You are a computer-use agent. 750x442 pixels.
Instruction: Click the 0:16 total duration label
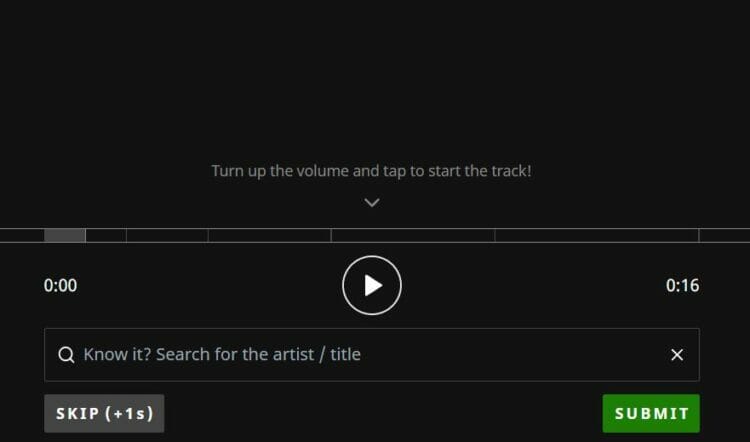click(x=682, y=286)
